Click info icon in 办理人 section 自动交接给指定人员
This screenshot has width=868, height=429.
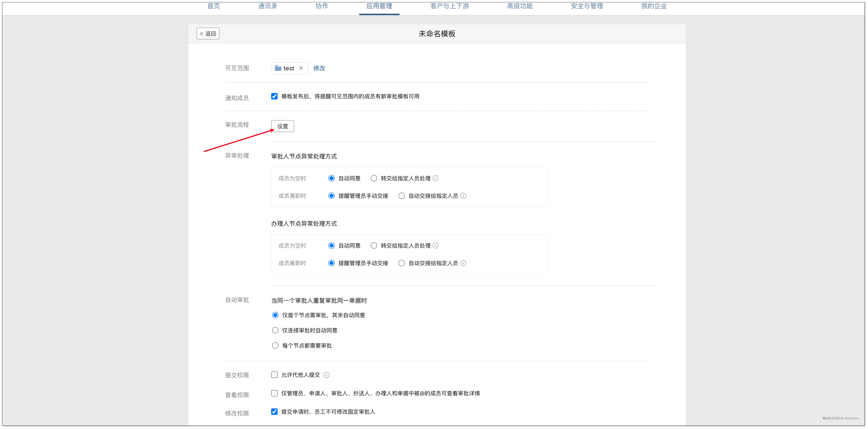[x=463, y=263]
